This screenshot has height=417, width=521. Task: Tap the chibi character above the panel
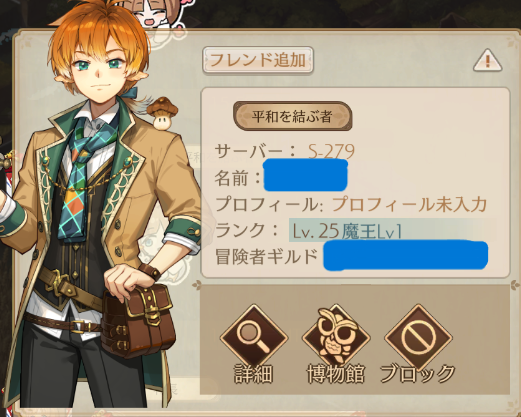coord(157,15)
